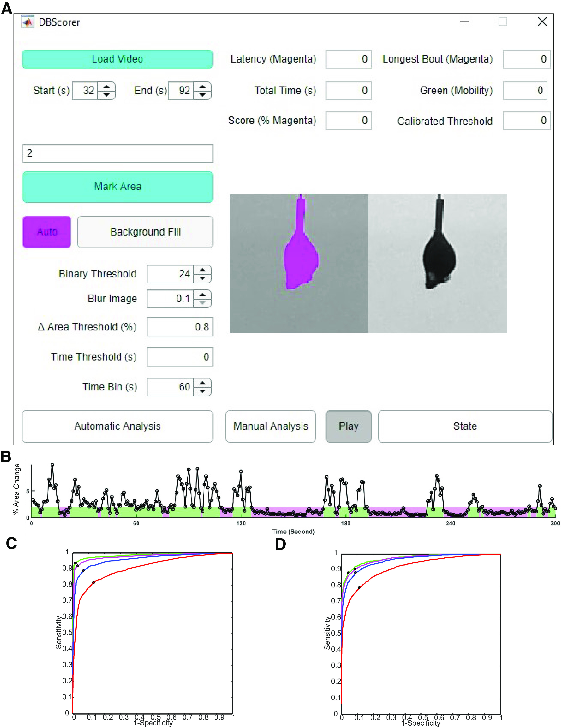This screenshot has width=566, height=728.
Task: Click the Calibrated Threshold output field
Action: click(527, 121)
